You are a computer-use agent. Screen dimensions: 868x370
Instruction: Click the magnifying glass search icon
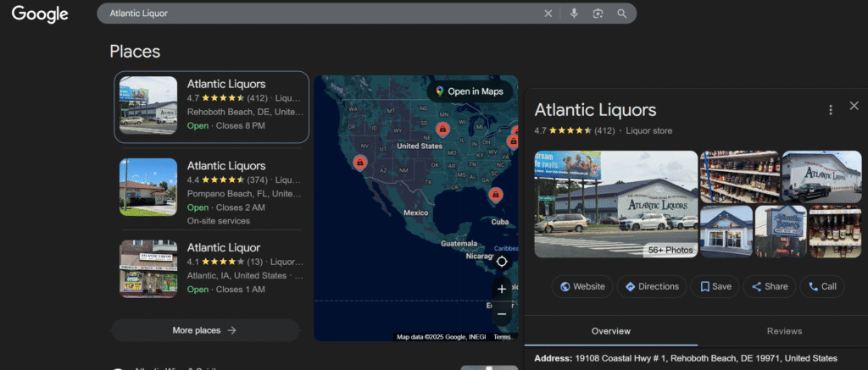pos(621,14)
